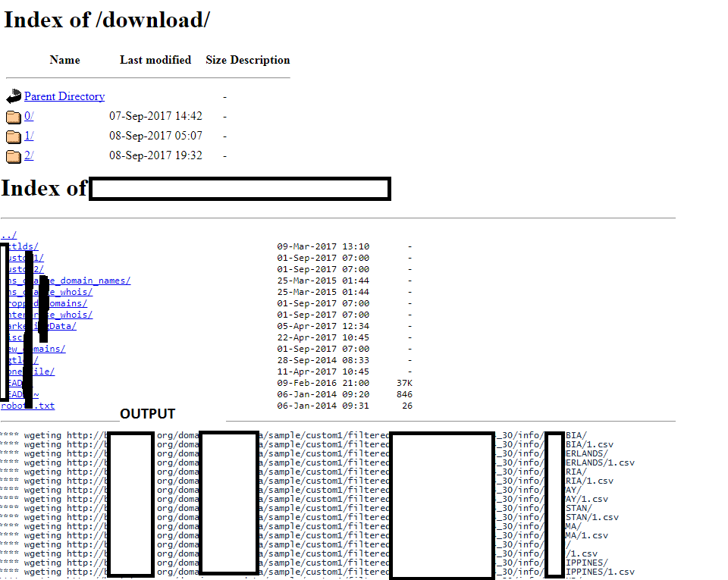728x580 pixels.
Task: Click the wget line ending MA/1.csv
Action: click(x=304, y=535)
